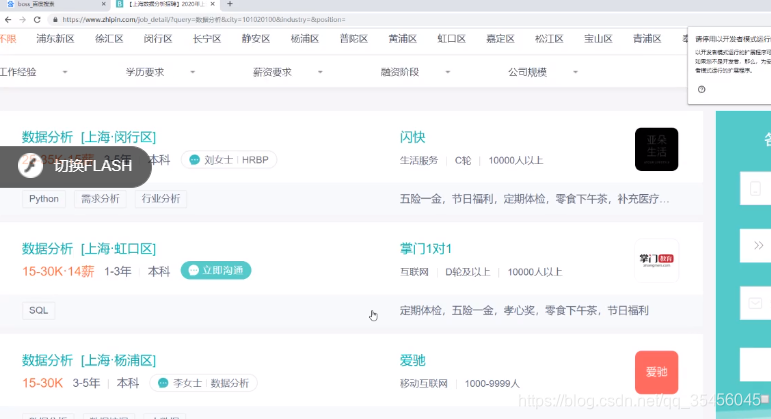Select 浦东新区 district filter
This screenshot has width=771, height=419.
(55, 39)
